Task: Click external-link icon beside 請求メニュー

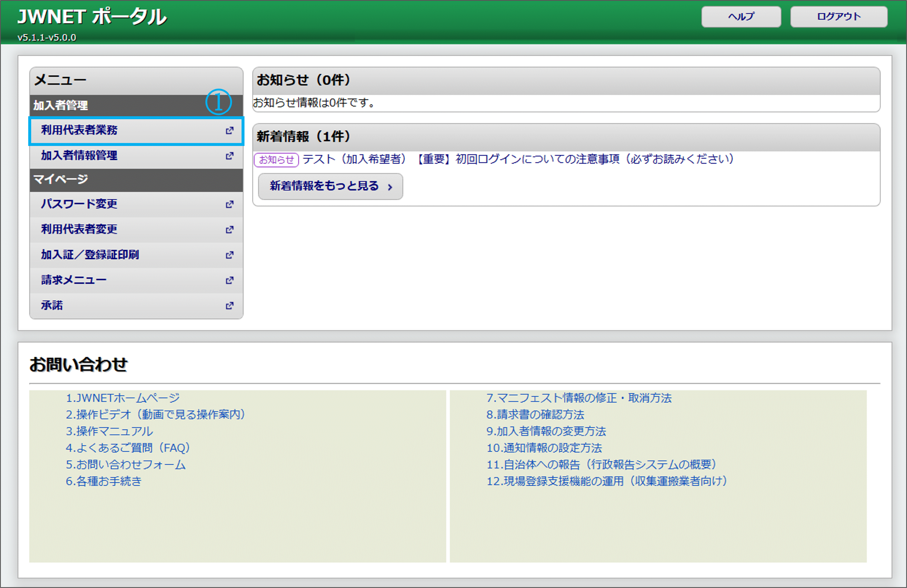Action: (x=229, y=280)
